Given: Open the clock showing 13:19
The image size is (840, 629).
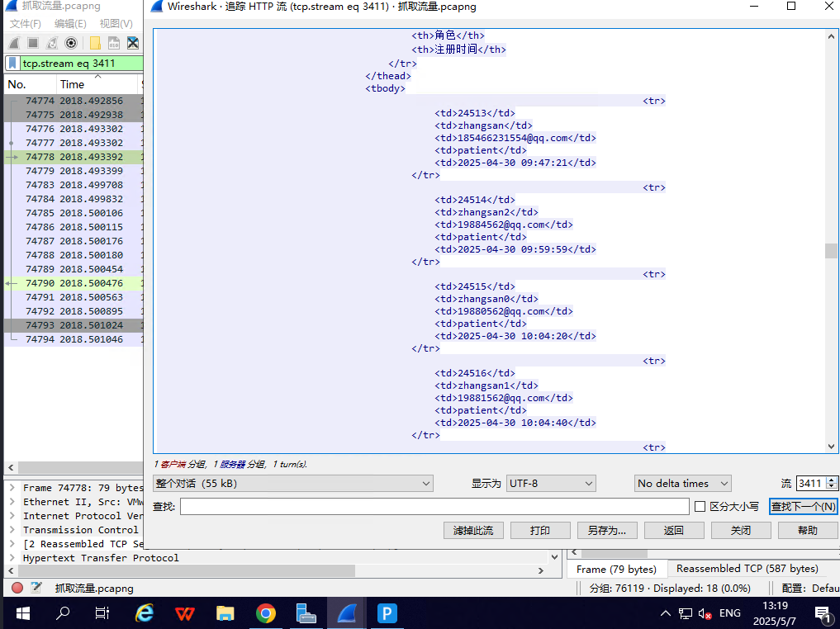Looking at the screenshot, I should point(775,613).
